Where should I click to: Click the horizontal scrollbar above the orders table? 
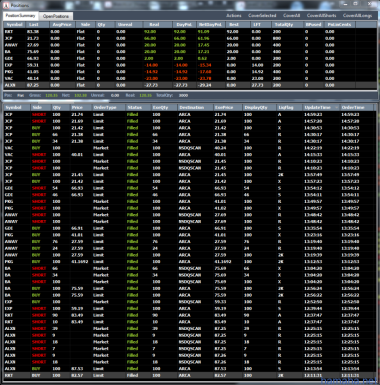[190, 101]
